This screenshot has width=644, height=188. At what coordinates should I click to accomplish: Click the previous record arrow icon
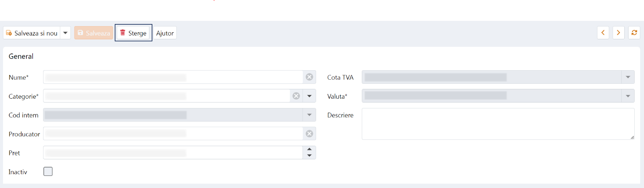click(603, 33)
